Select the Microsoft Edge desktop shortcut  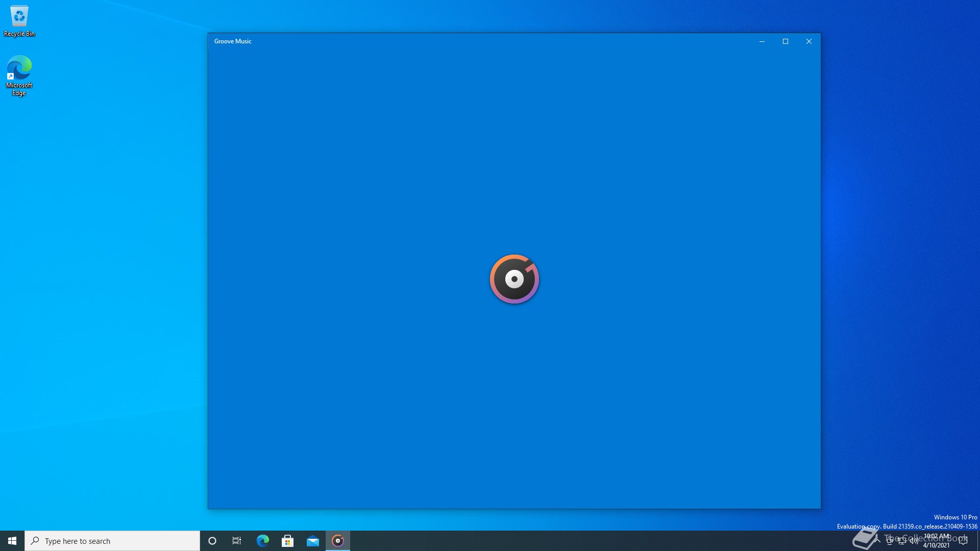tap(19, 76)
